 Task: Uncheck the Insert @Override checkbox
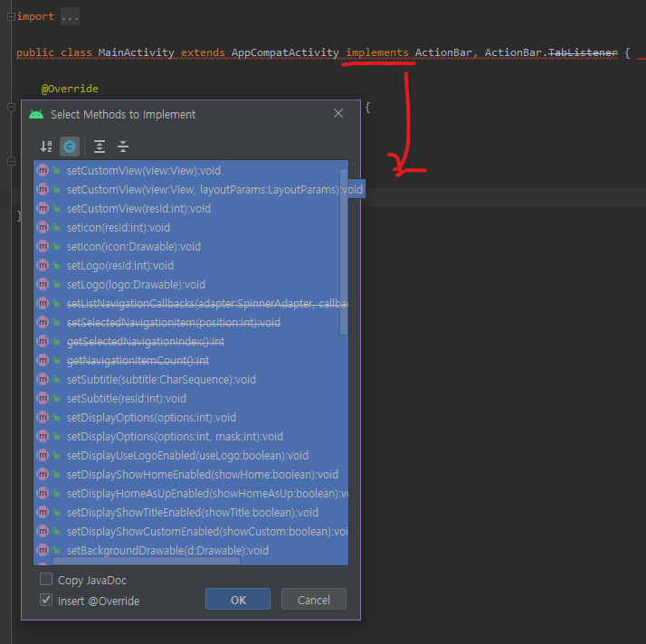(x=46, y=600)
